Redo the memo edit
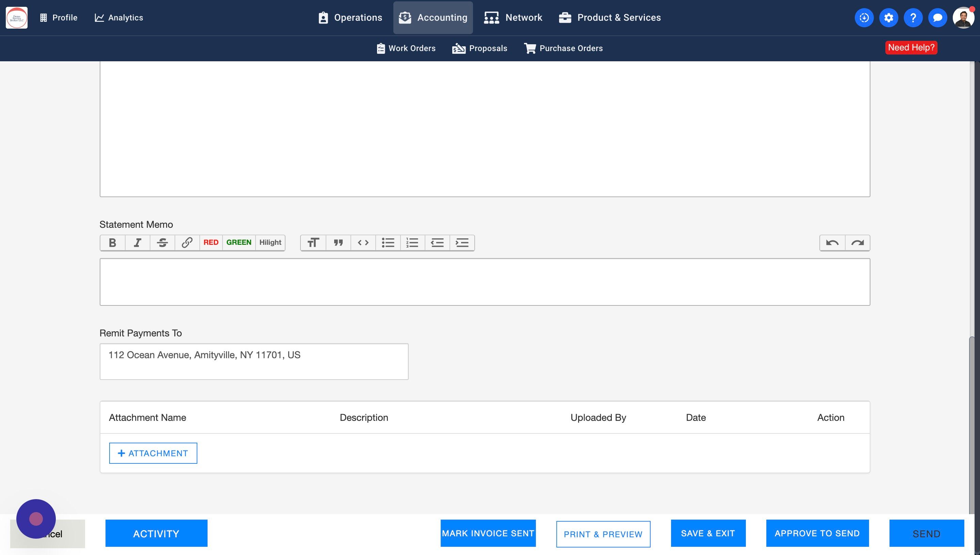 (857, 243)
